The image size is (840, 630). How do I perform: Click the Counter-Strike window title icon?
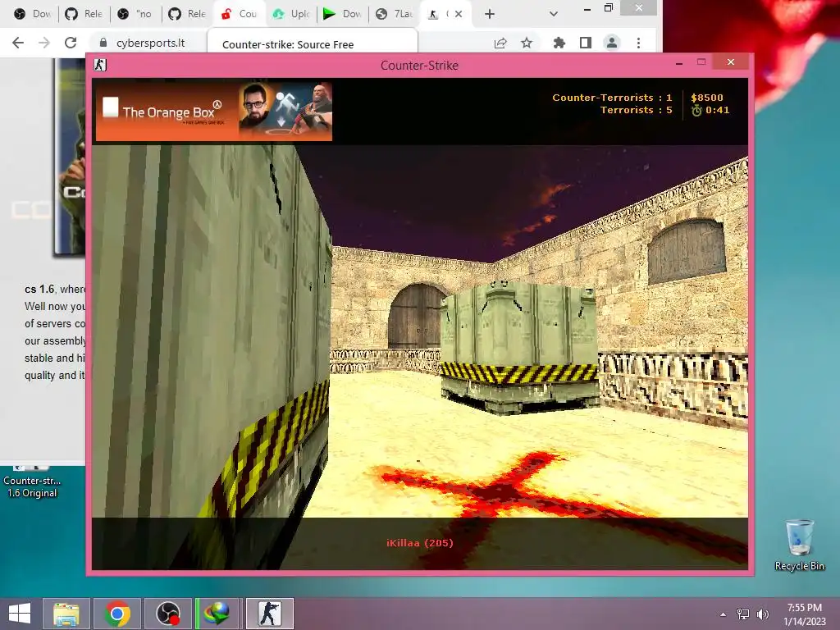coord(100,65)
